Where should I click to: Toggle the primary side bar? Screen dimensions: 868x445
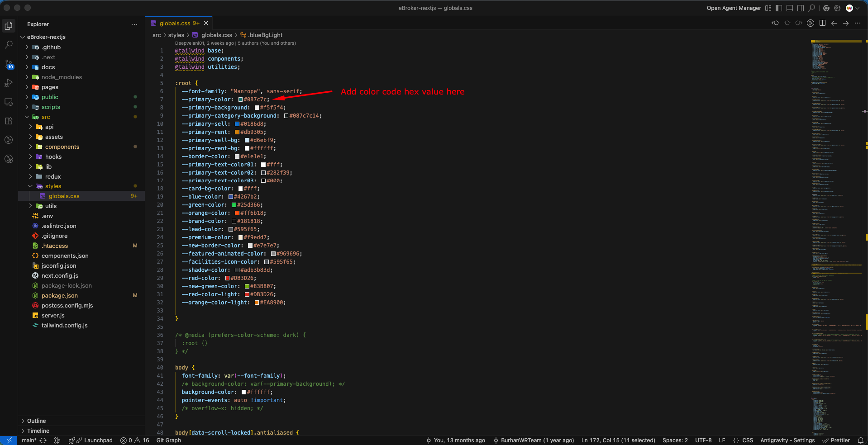(x=779, y=8)
